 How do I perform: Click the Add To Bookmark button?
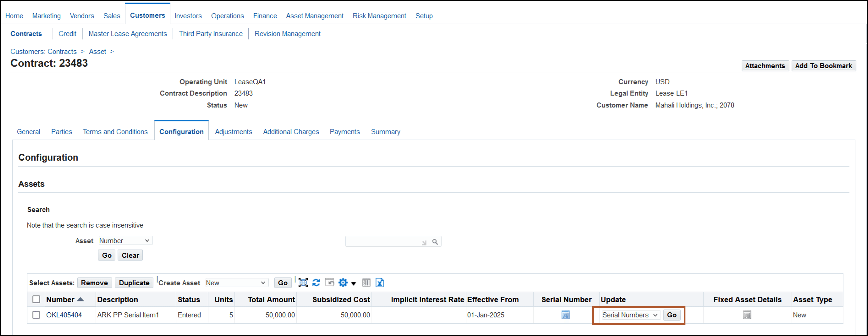coord(823,66)
